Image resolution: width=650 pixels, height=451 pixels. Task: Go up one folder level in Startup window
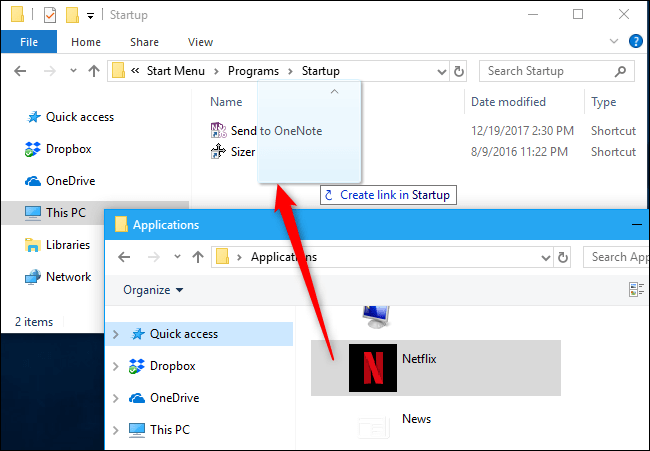coord(94,71)
